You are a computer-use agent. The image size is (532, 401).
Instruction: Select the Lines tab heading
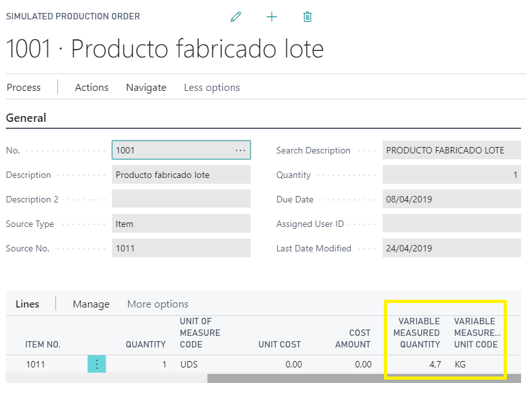pos(28,304)
